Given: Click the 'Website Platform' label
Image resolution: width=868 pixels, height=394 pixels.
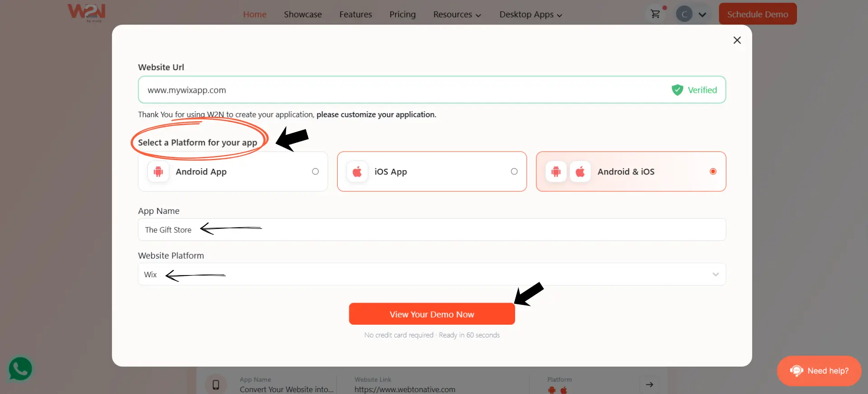Looking at the screenshot, I should (171, 256).
